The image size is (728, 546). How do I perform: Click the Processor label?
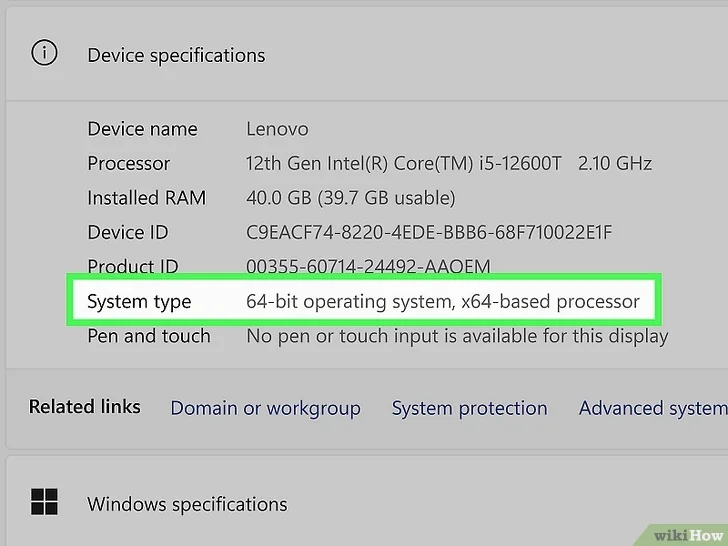[x=129, y=163]
